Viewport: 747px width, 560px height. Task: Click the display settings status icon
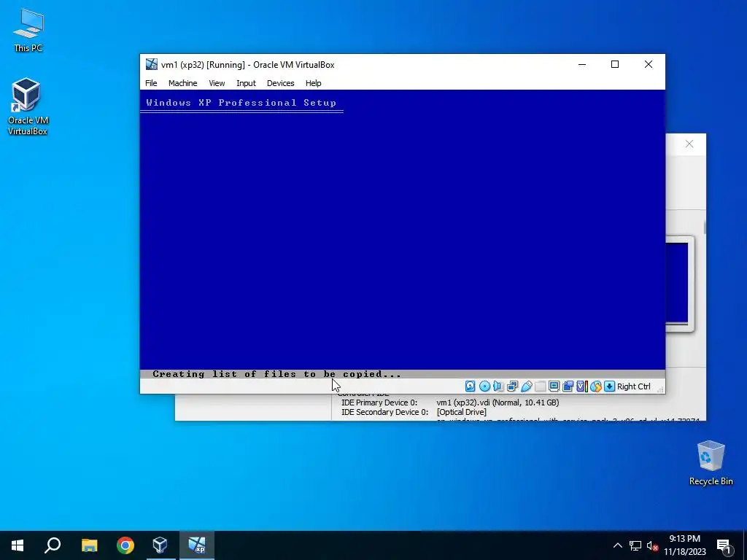554,386
